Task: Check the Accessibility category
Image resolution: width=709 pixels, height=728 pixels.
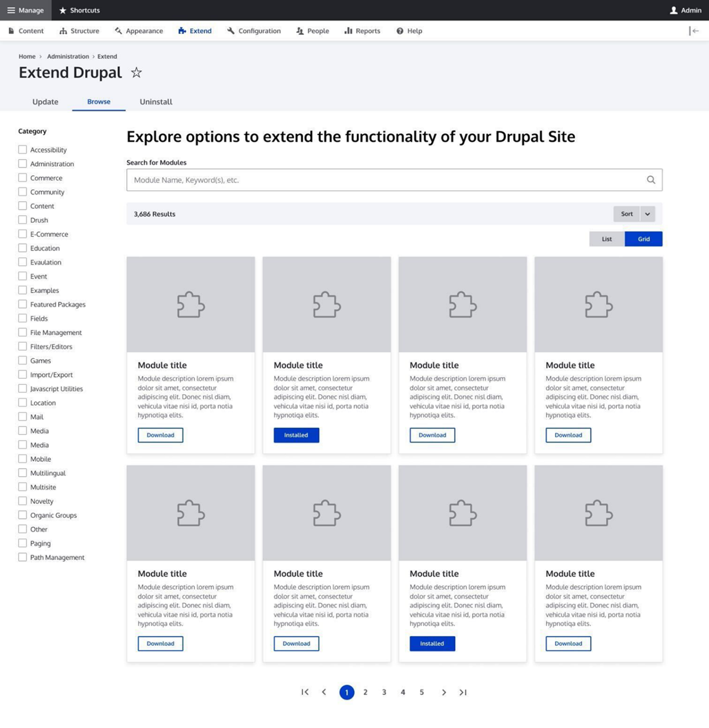Action: coord(23,149)
